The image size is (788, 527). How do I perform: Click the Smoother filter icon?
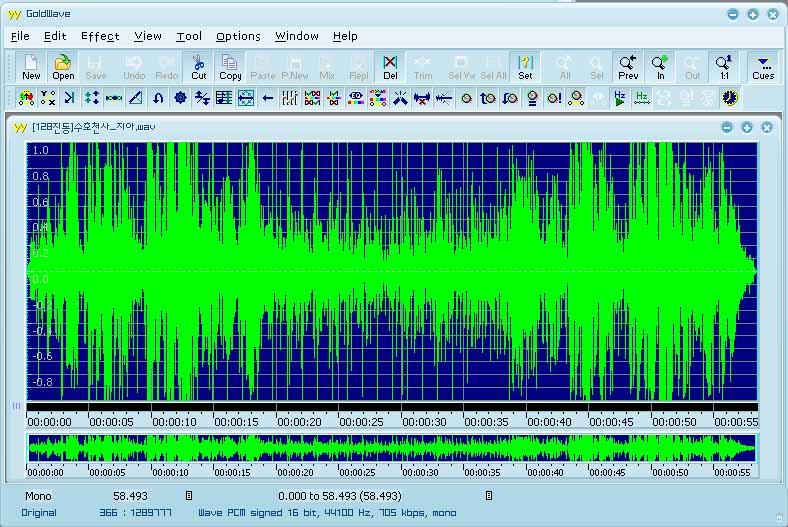click(x=444, y=98)
